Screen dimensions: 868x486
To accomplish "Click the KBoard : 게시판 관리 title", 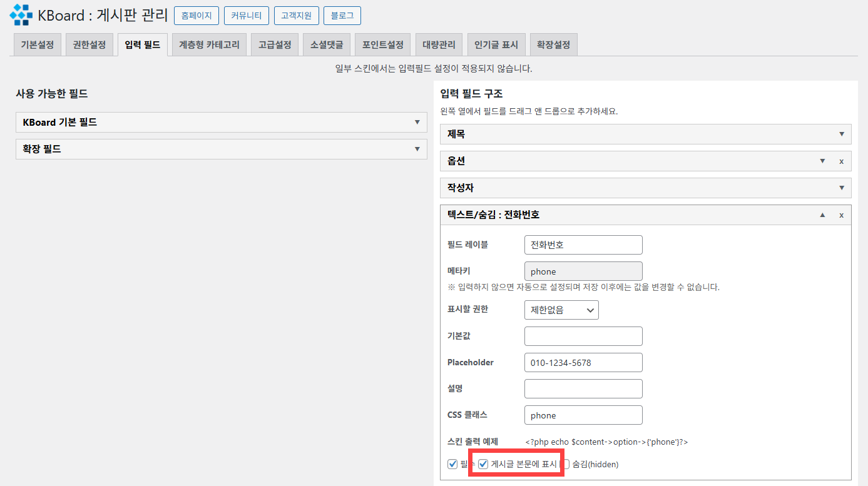I will (x=103, y=15).
